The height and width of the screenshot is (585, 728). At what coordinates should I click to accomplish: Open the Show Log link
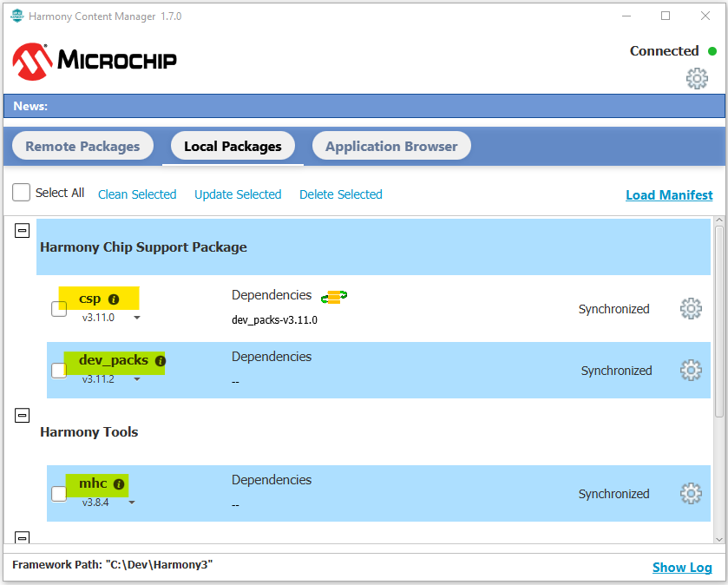(x=682, y=568)
